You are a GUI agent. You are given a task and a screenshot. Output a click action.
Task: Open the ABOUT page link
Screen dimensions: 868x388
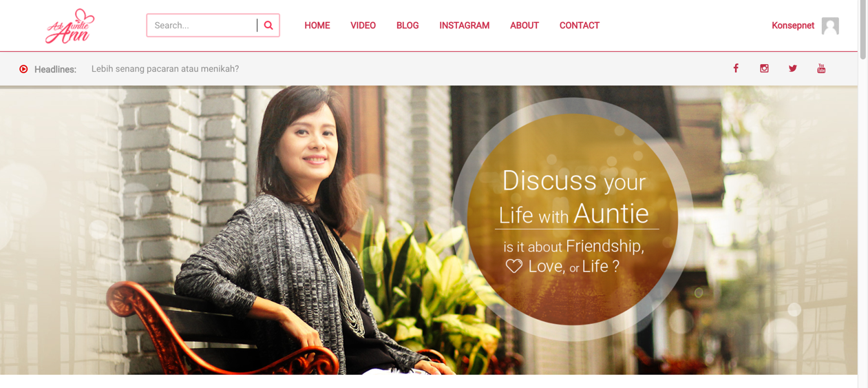[525, 25]
